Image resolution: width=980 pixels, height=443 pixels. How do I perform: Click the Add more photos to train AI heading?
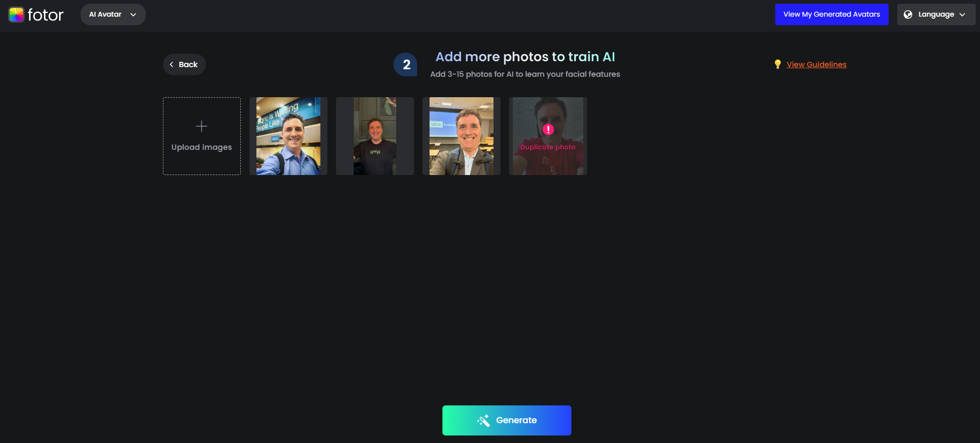click(525, 57)
